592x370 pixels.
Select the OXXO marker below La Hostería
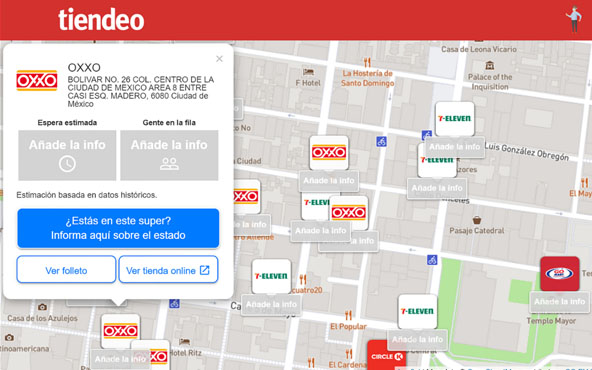(329, 153)
